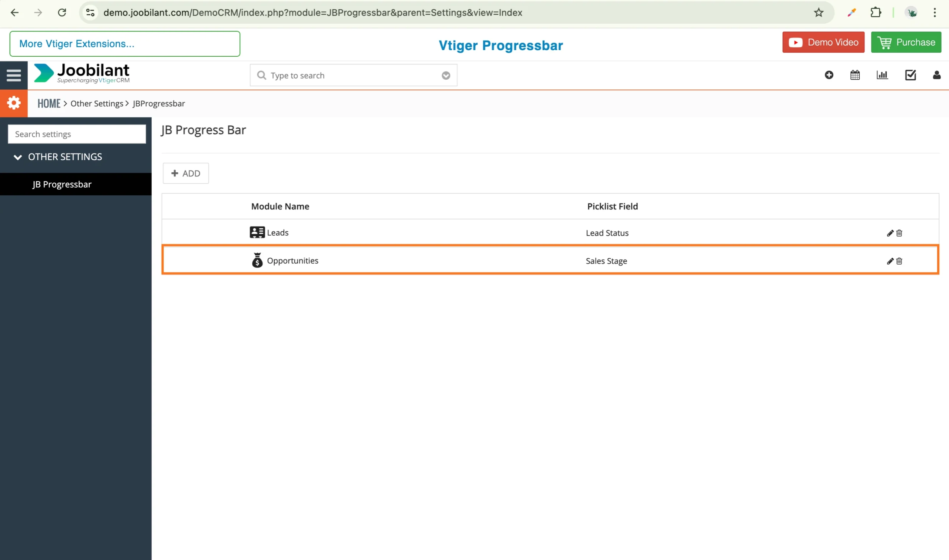Open the calendar icon in header
The width and height of the screenshot is (949, 560).
pyautogui.click(x=855, y=75)
